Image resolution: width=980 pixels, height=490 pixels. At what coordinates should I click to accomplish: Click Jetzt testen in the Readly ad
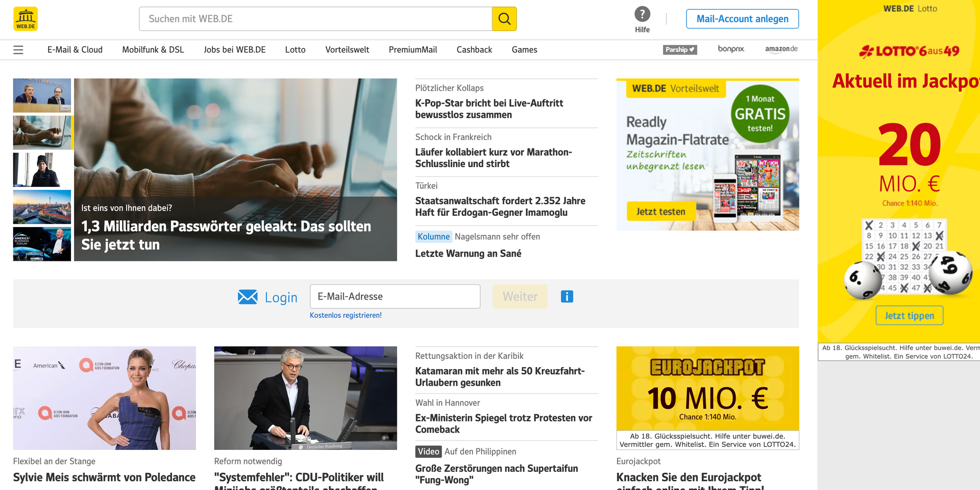point(661,211)
